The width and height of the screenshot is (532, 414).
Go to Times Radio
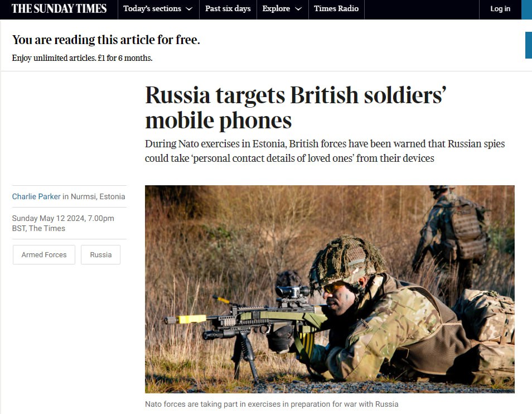336,9
